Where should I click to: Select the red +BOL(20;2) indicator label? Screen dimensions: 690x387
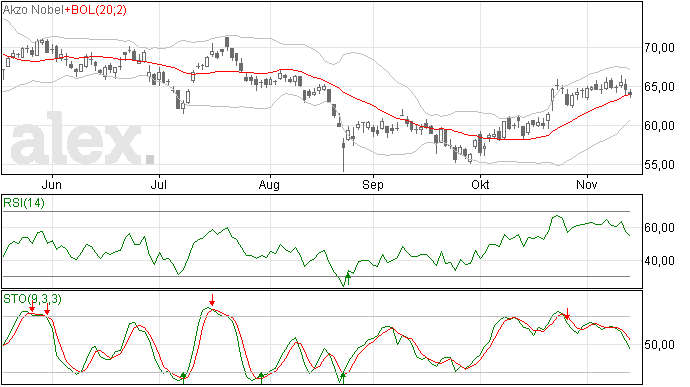point(95,10)
